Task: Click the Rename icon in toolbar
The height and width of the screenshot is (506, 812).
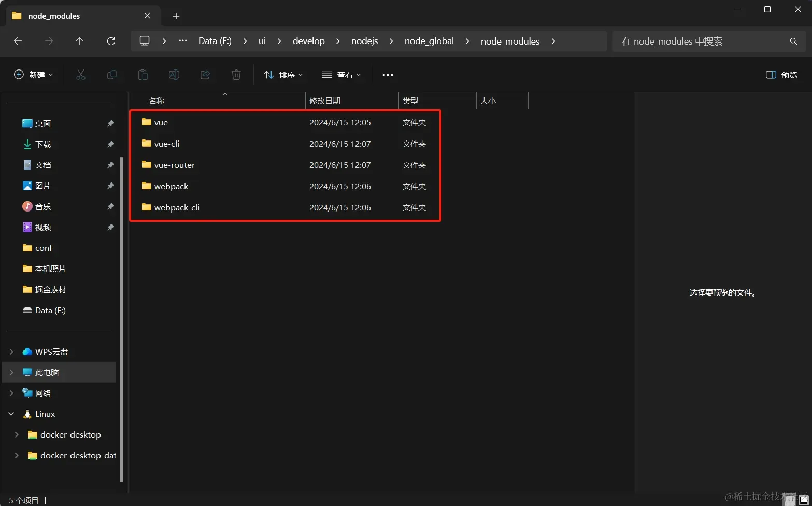Action: click(174, 75)
